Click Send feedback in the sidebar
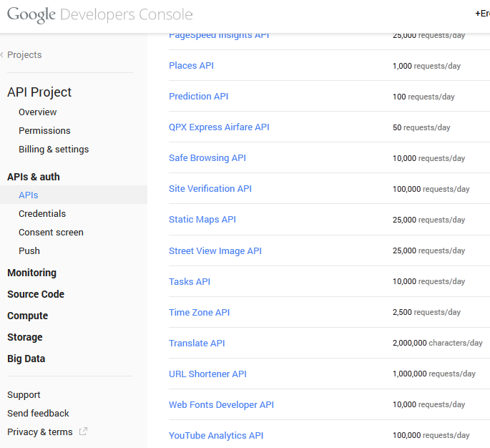The image size is (490, 448). [38, 414]
